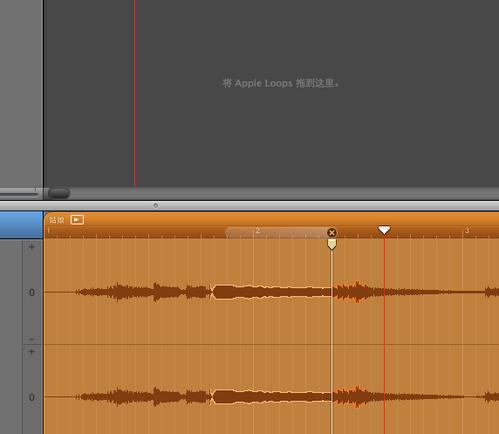Click the upper channel waveform

pyautogui.click(x=272, y=292)
